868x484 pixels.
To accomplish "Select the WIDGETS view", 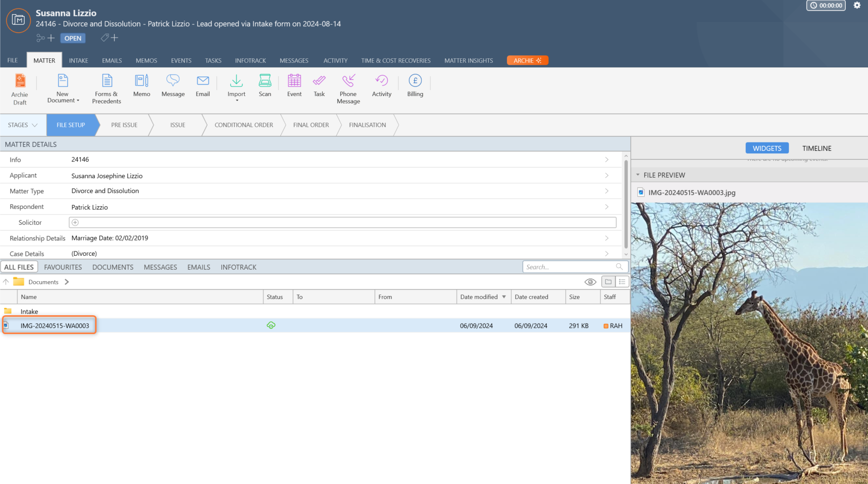I will pyautogui.click(x=767, y=148).
